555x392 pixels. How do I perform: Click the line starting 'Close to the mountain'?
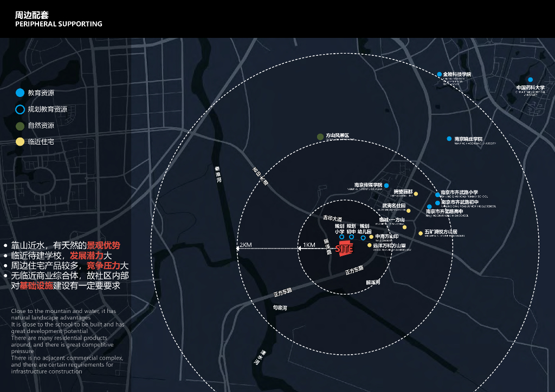point(63,311)
